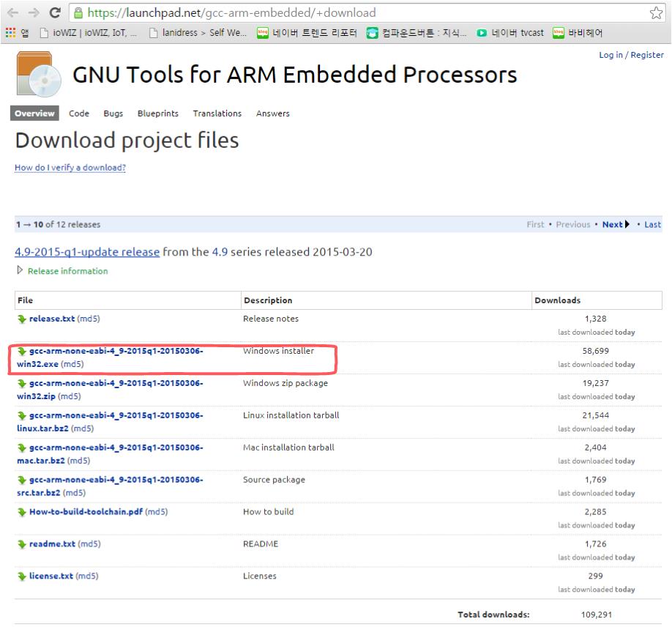Viewport: 672px width, 627px height.
Task: Click the browser back arrow
Action: pyautogui.click(x=13, y=13)
